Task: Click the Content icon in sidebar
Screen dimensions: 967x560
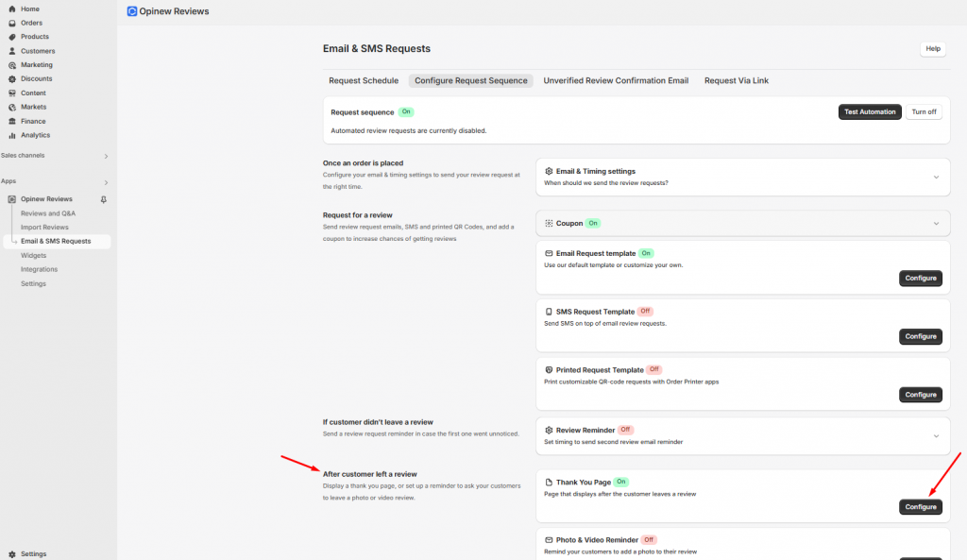Action: point(11,93)
